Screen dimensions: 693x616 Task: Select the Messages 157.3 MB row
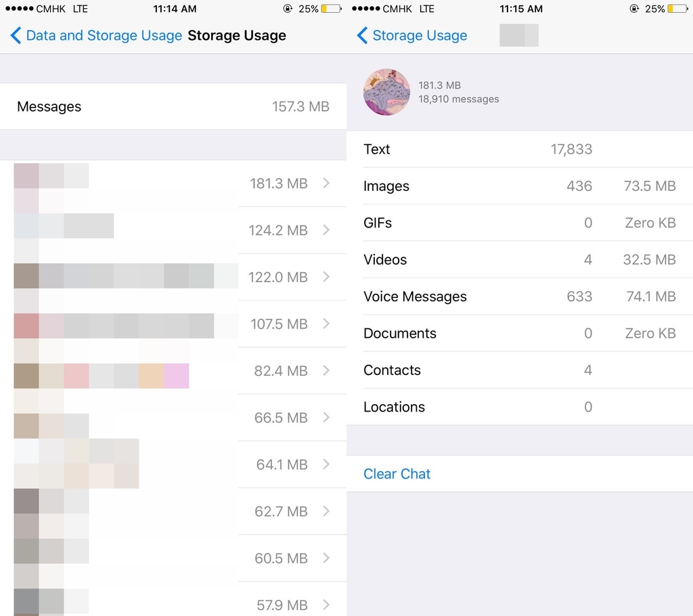173,106
